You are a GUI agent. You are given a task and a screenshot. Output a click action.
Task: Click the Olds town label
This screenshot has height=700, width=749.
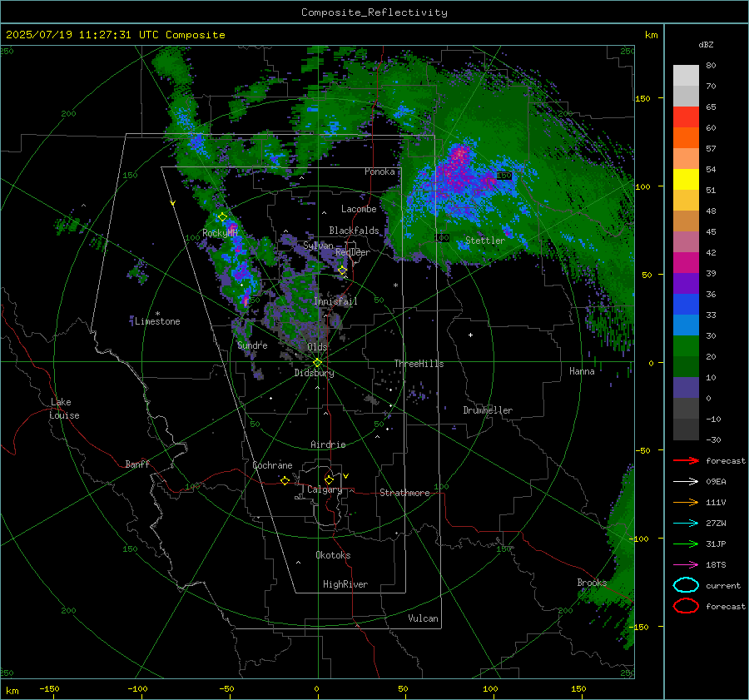(317, 347)
